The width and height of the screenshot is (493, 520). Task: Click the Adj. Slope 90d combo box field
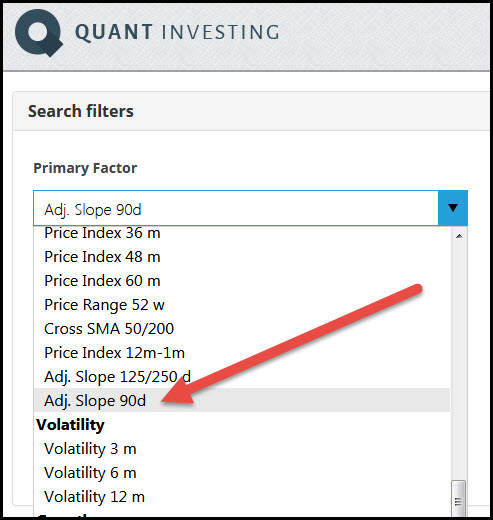[x=236, y=208]
